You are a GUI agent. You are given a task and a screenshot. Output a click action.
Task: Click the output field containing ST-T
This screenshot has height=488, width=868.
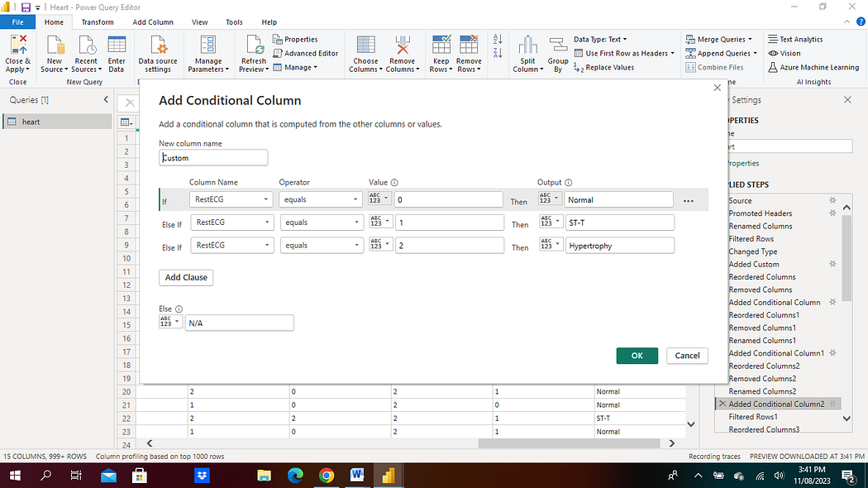pyautogui.click(x=619, y=222)
